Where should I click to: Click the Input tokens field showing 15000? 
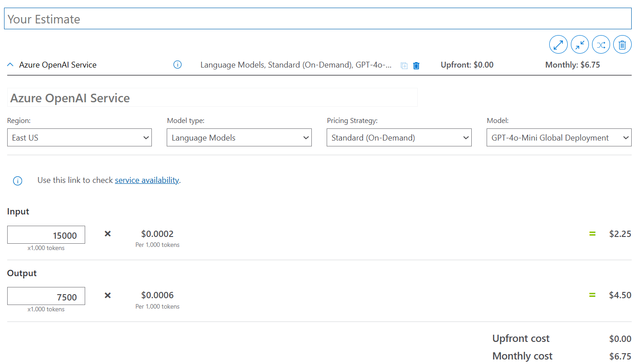click(46, 235)
